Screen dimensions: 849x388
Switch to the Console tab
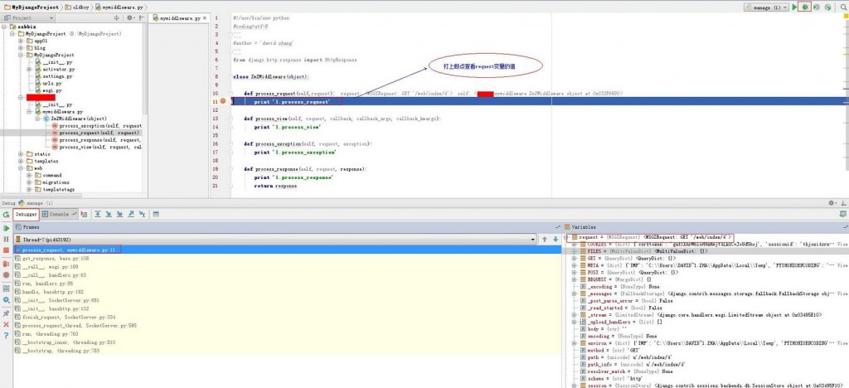(x=60, y=214)
